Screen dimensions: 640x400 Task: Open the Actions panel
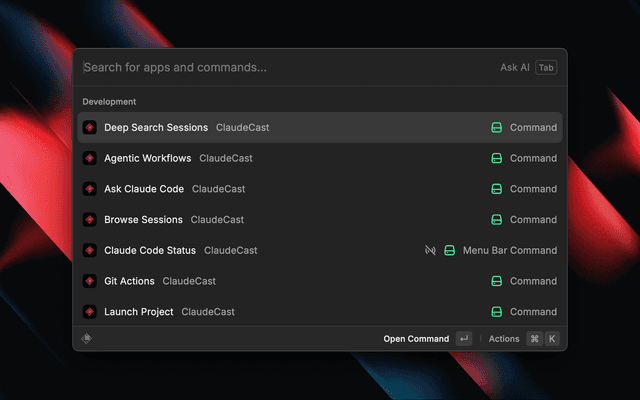point(504,339)
